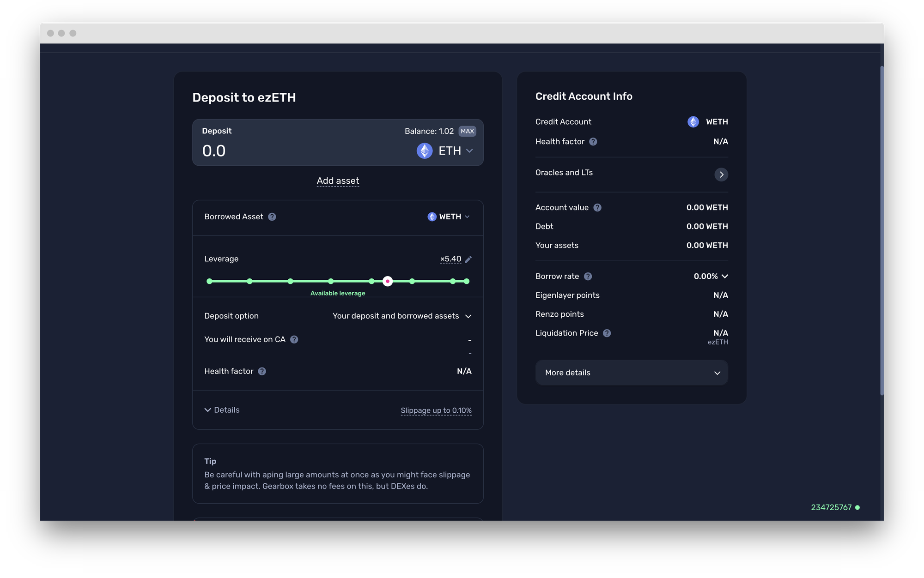This screenshot has height=578, width=924.
Task: Click help icon beside Borrowed Asset
Action: tap(272, 217)
